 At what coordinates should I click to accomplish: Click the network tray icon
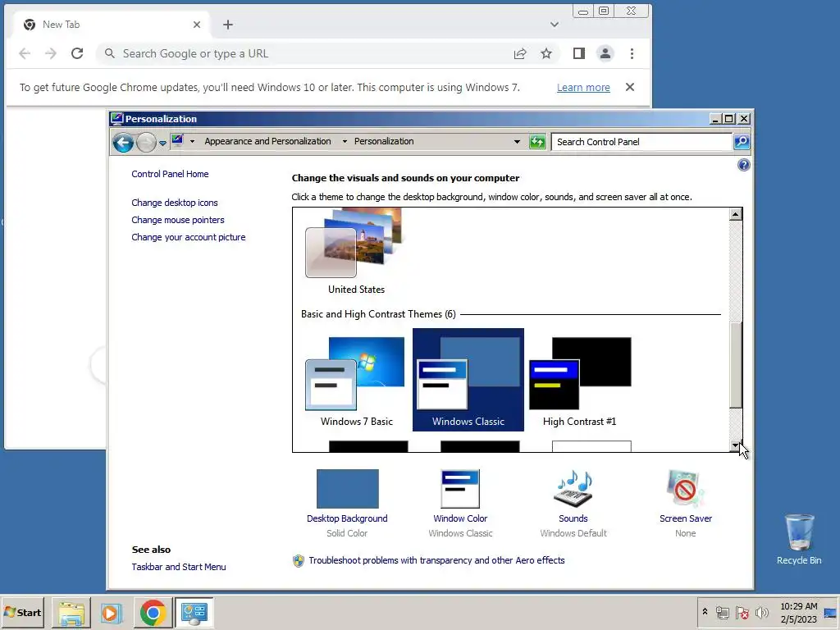[723, 613]
